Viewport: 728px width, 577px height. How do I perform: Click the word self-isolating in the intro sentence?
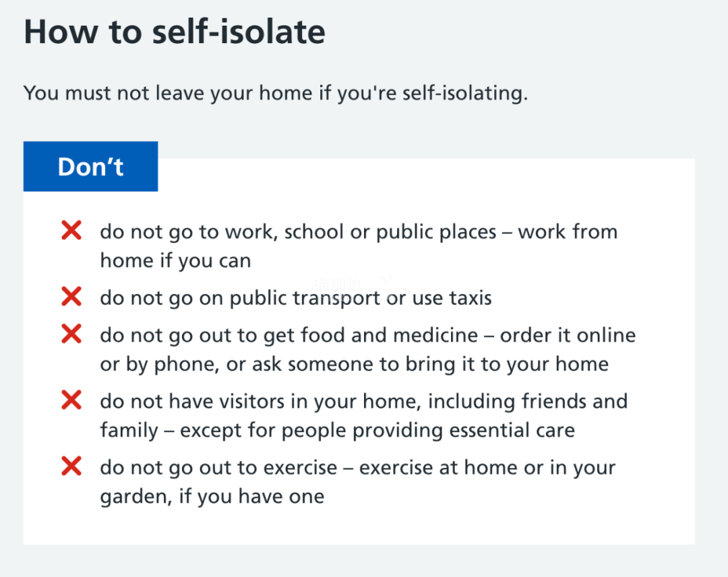(x=465, y=93)
